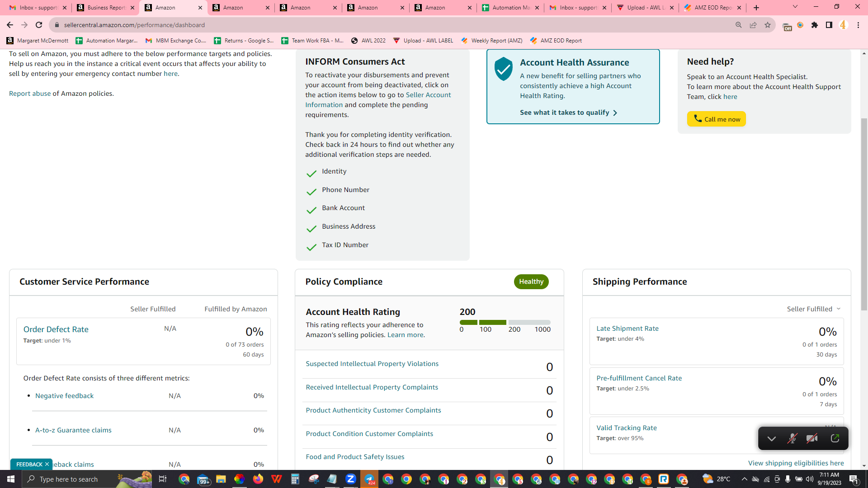Viewport: 868px width, 488px height.
Task: Click the Account Health Assurance shield icon
Action: click(x=503, y=69)
